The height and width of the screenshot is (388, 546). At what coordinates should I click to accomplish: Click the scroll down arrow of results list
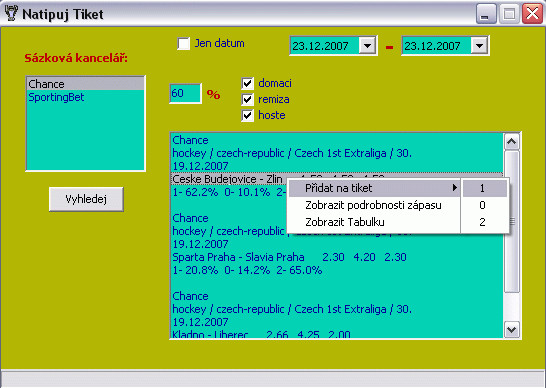pyautogui.click(x=512, y=329)
